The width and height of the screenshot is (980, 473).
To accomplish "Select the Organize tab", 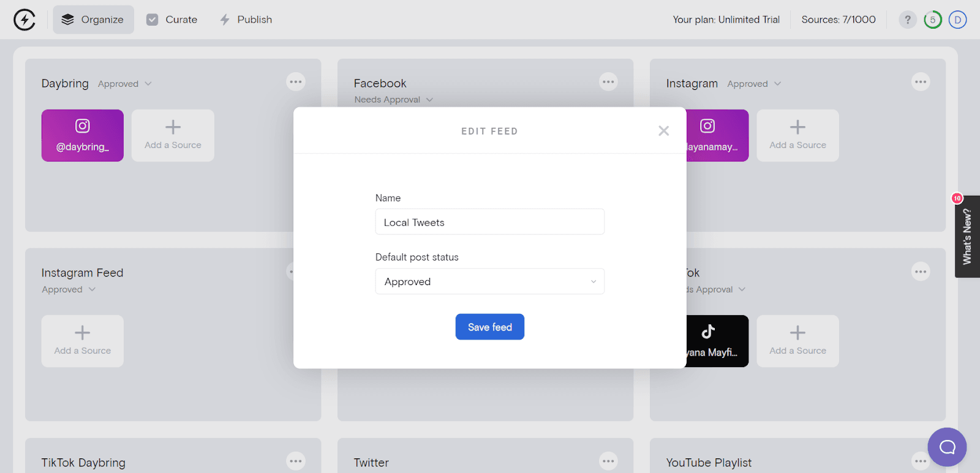I will click(x=93, y=20).
